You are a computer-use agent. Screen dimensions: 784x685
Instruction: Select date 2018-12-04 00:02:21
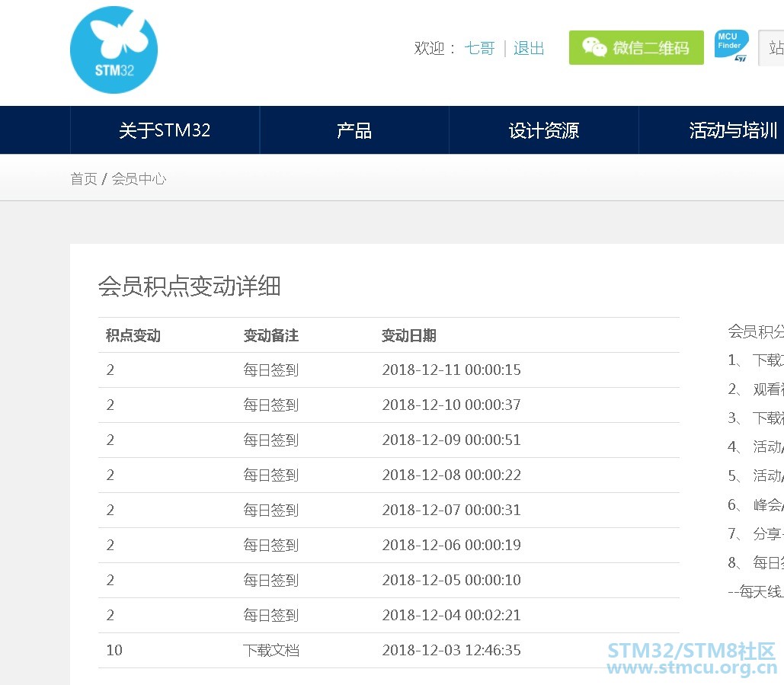452,614
